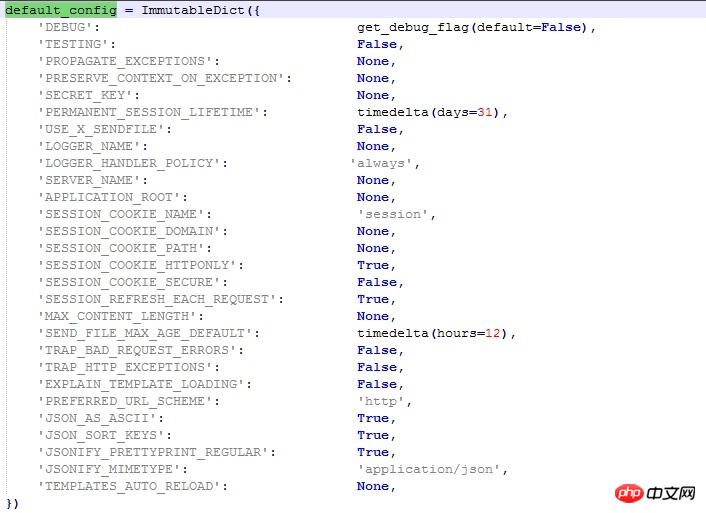Click the 'JSON_SORT_KEYS' key
Screen dimensions: 706x513
coord(101,436)
